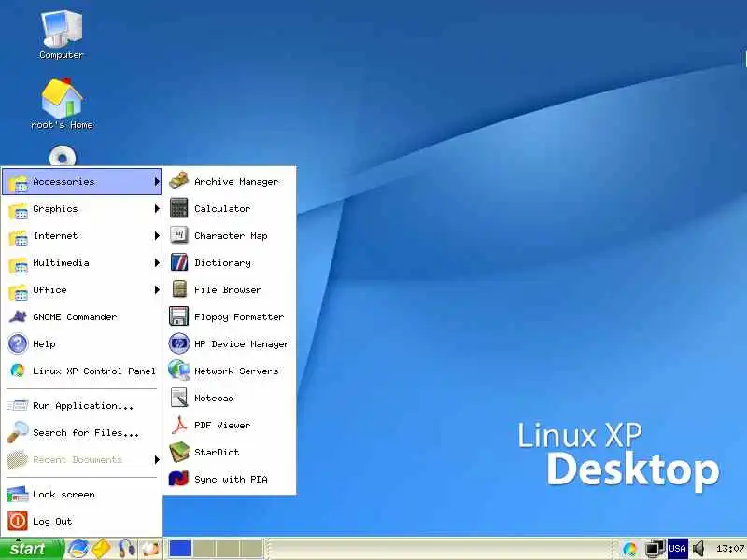Choose Calculator text in Accessories submenu
This screenshot has width=747, height=560.
[x=222, y=208]
